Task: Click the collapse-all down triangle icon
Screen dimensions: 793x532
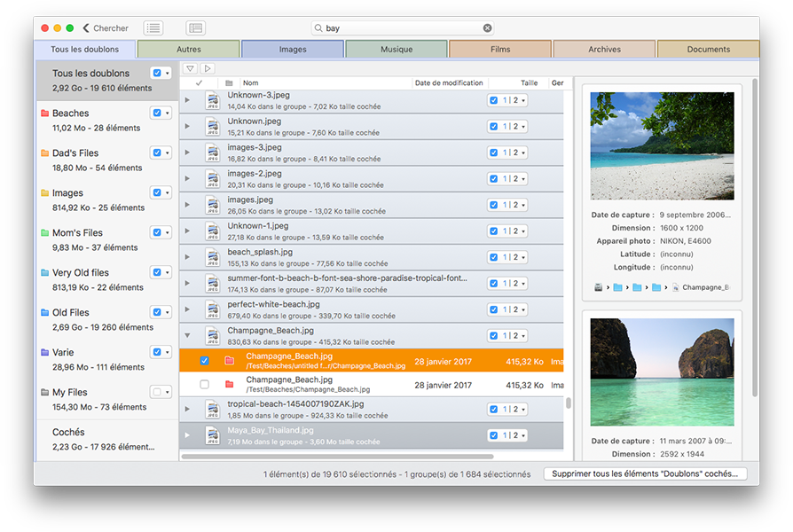Action: click(x=190, y=68)
